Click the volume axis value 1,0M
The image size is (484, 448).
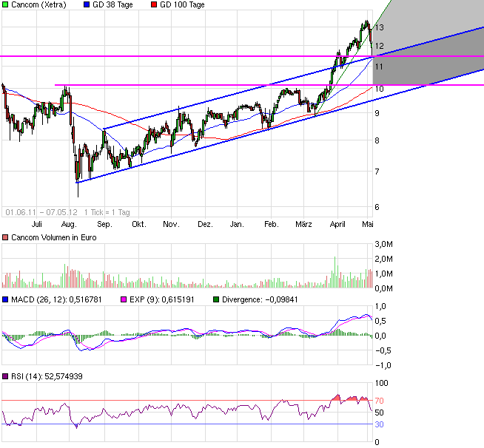[383, 274]
